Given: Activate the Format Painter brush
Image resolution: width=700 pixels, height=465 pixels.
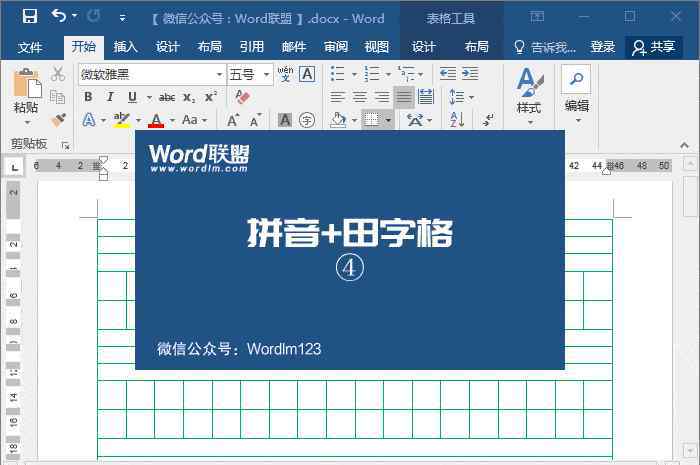Looking at the screenshot, I should (58, 120).
